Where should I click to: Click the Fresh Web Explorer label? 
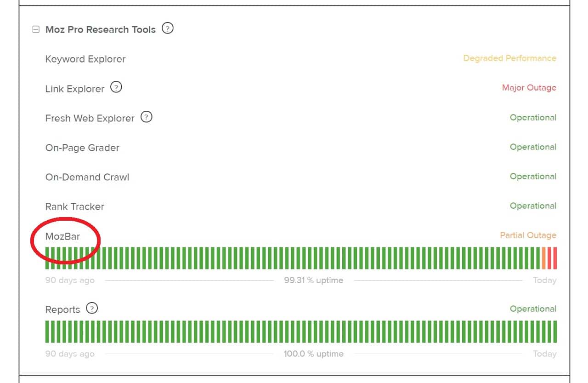pyautogui.click(x=90, y=118)
